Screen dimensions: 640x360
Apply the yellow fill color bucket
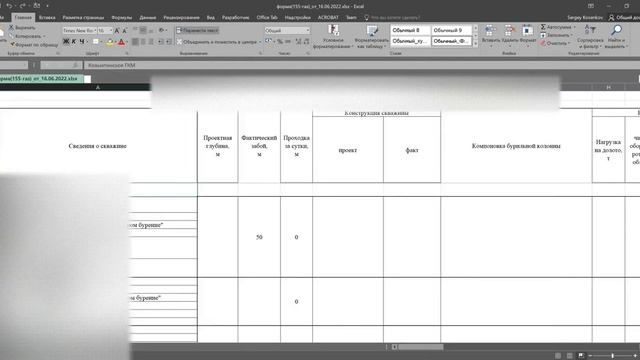pyautogui.click(x=109, y=42)
